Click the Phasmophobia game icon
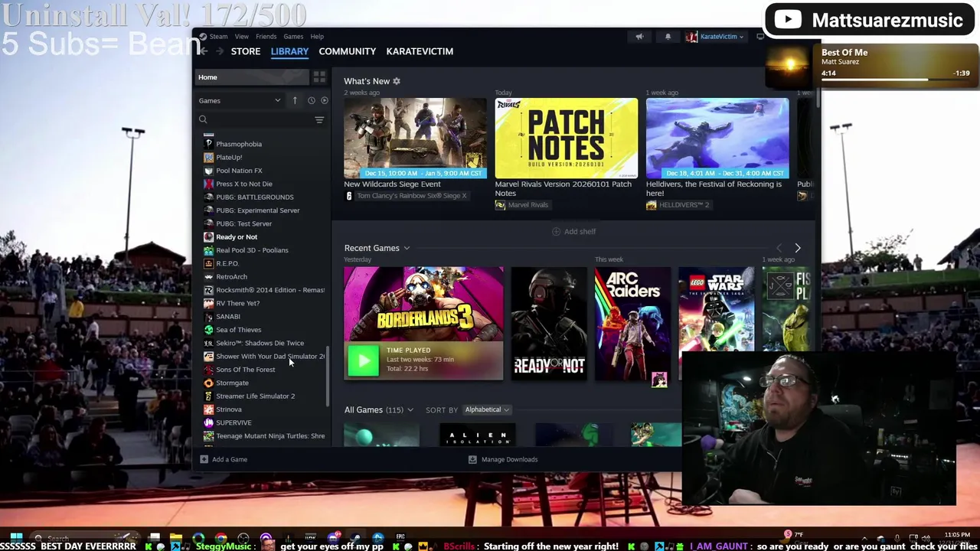Viewport: 980px width, 551px height. pyautogui.click(x=208, y=144)
